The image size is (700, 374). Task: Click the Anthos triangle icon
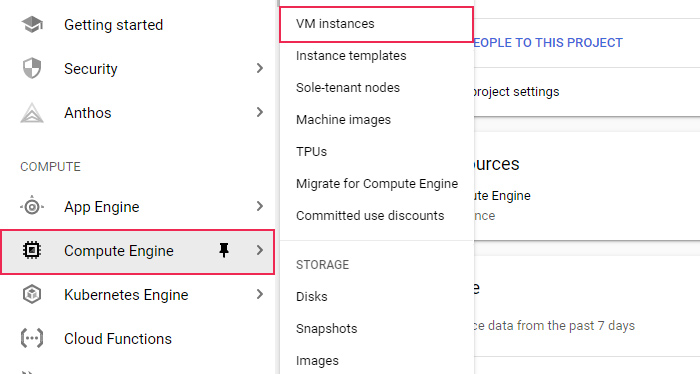[x=32, y=112]
